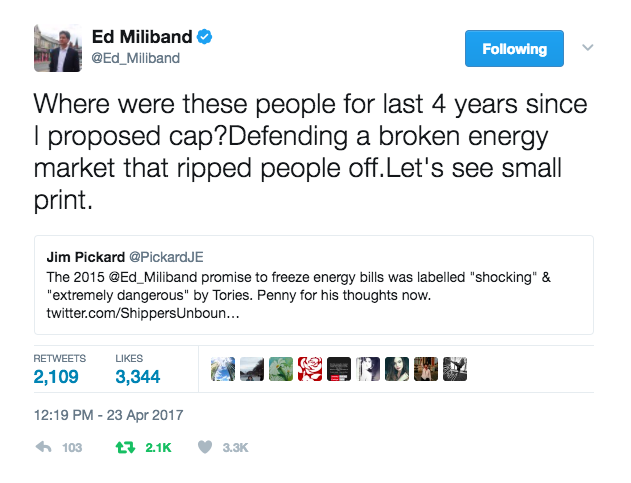Click the last black-and-white liker avatar

pos(455,369)
